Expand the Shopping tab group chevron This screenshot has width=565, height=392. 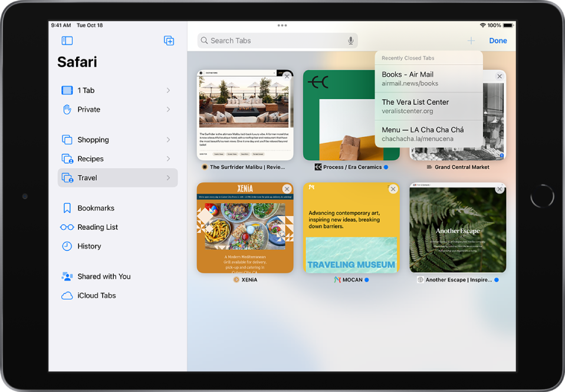(168, 140)
